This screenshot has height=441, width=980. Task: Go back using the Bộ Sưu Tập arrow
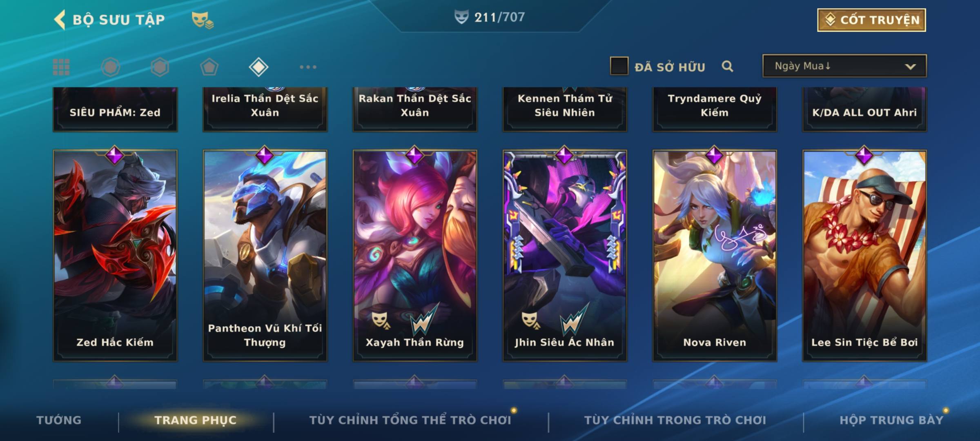click(60, 20)
